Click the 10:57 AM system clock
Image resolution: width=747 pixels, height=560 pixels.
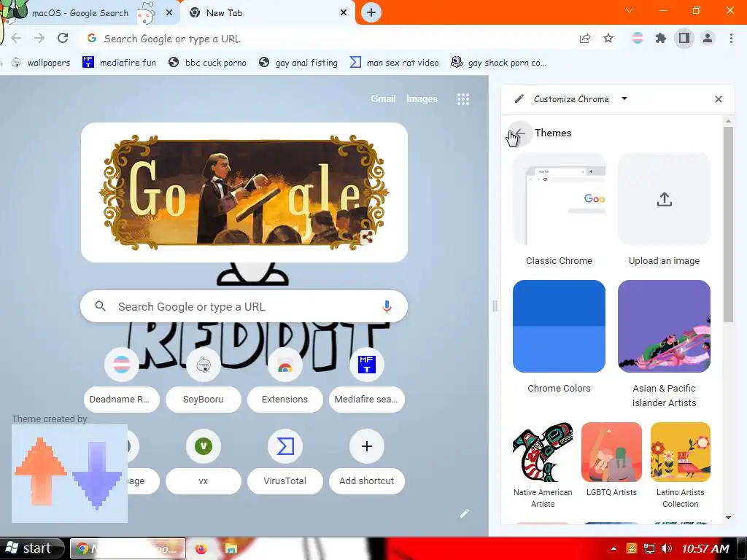tap(705, 548)
